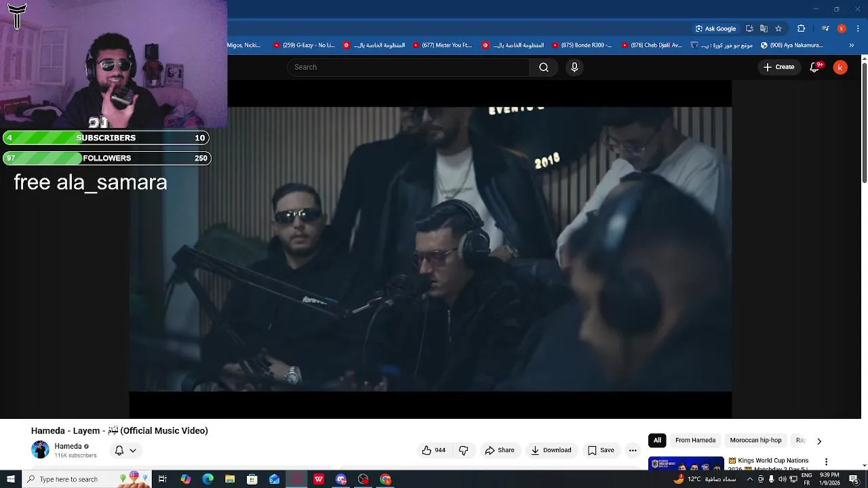Show hidden tray icons chevron
Viewport: 868px width, 488px height.
click(749, 479)
